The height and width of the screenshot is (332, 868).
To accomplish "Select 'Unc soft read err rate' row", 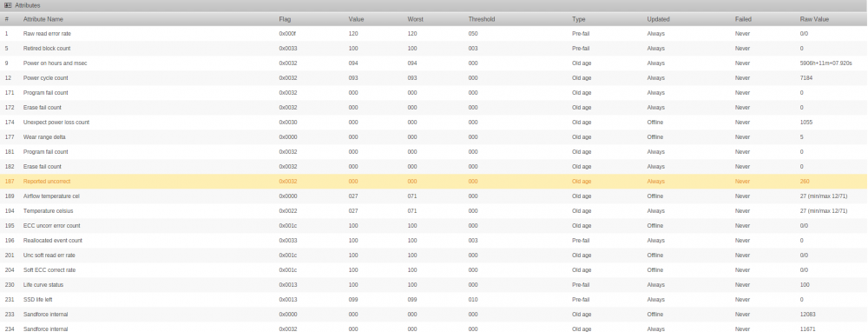I will [x=434, y=256].
